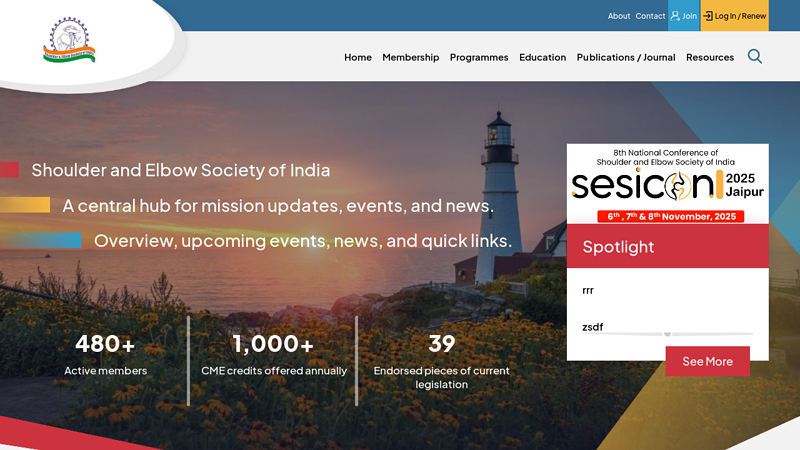Expand the Education menu
Screen dimensions: 800x450
point(542,57)
